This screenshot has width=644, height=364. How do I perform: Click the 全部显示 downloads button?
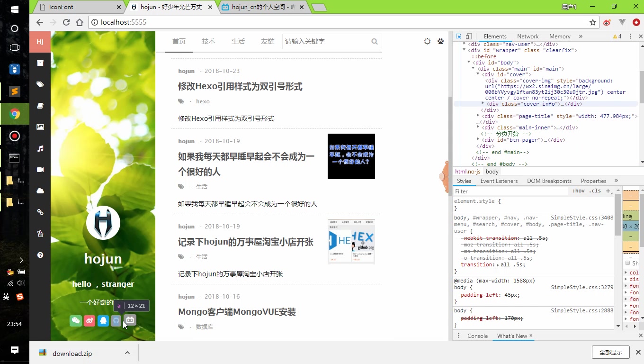coord(611,352)
